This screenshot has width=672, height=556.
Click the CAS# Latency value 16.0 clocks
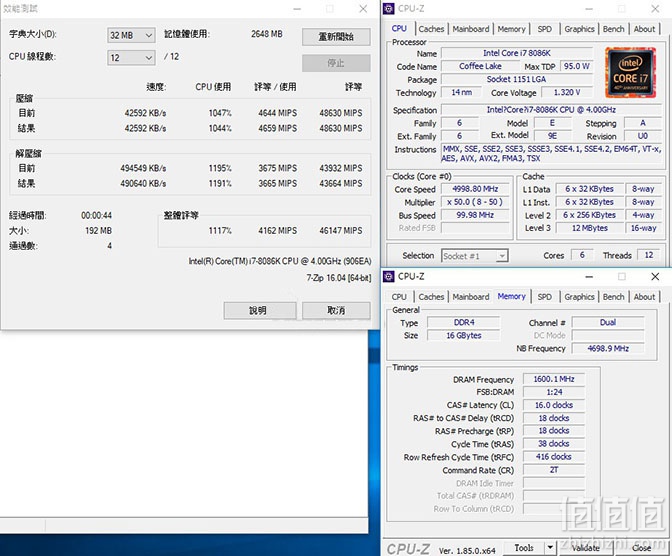(x=554, y=405)
